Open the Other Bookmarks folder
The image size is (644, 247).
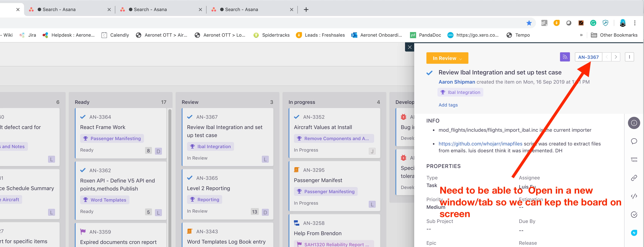[x=614, y=35]
